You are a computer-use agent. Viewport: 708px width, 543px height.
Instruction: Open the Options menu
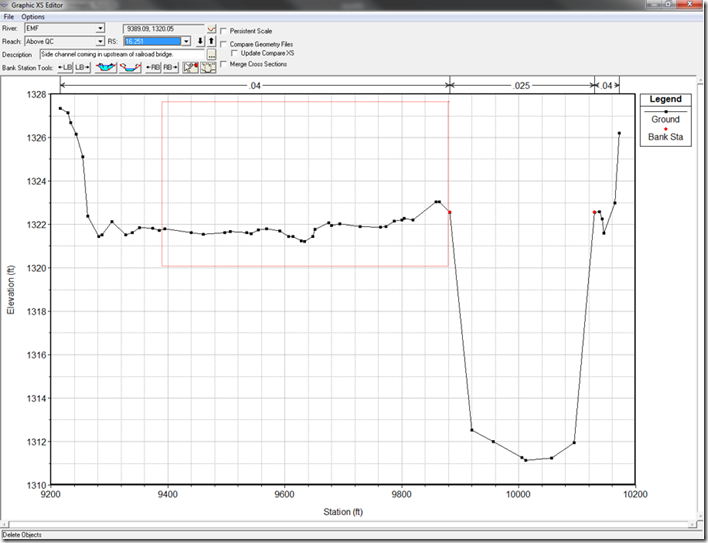point(33,17)
